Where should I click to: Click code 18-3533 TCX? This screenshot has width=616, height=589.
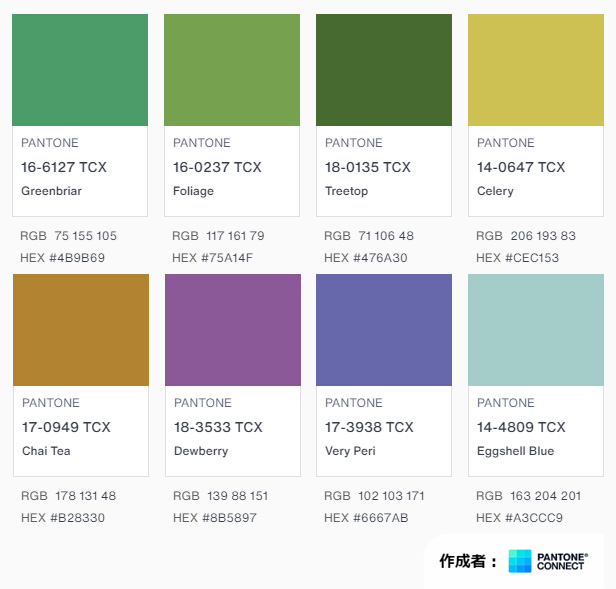(218, 427)
